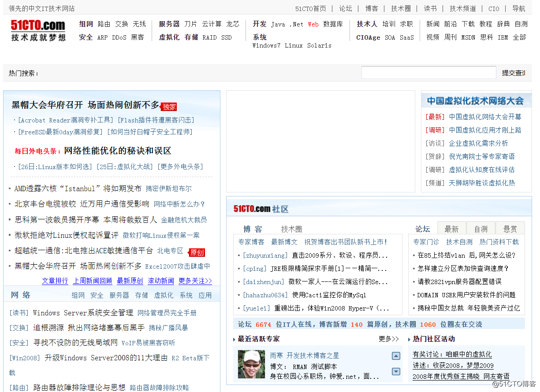Open Windows Server系统安全管理 article
The height and width of the screenshot is (392, 540).
83,313
